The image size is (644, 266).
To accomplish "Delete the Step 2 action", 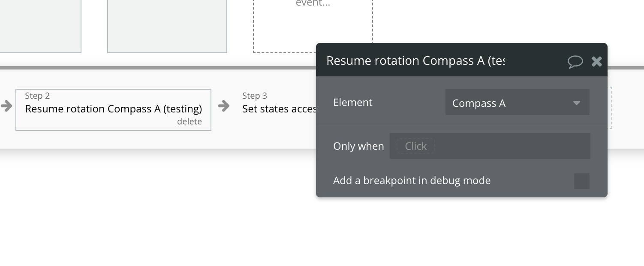I will [x=189, y=121].
